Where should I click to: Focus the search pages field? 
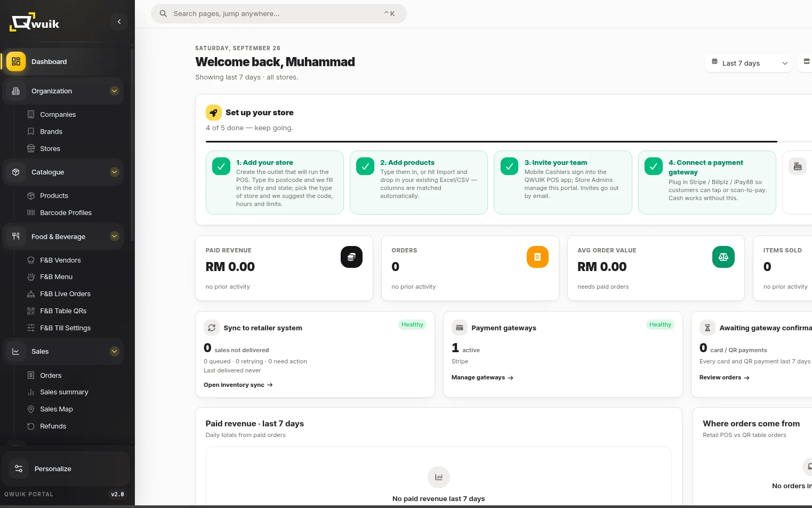278,14
